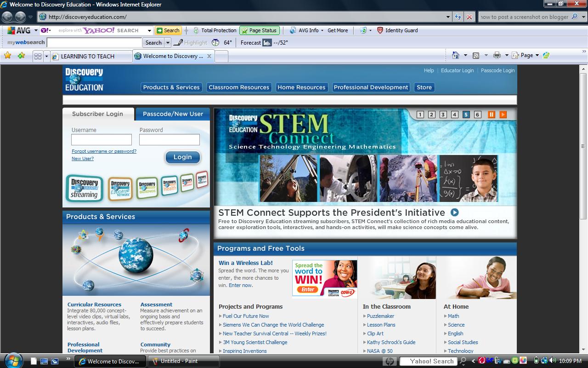This screenshot has width=588, height=368.
Task: Open the Quick Tabs dropdown arrow
Action: pos(46,56)
